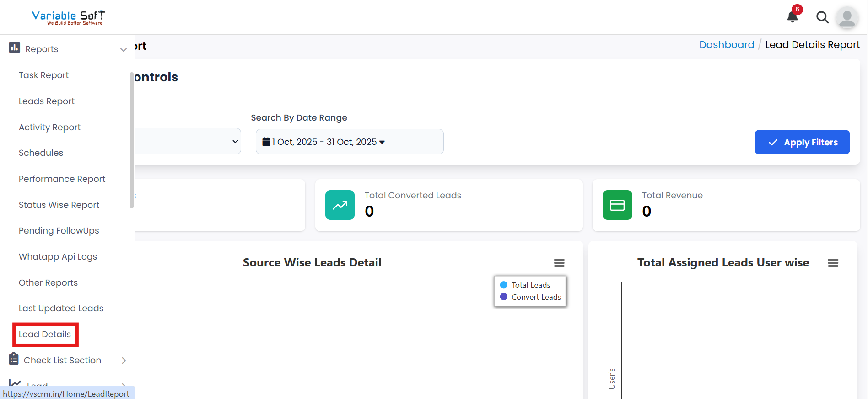
Task: Click the Check List Section label
Action: [62, 360]
